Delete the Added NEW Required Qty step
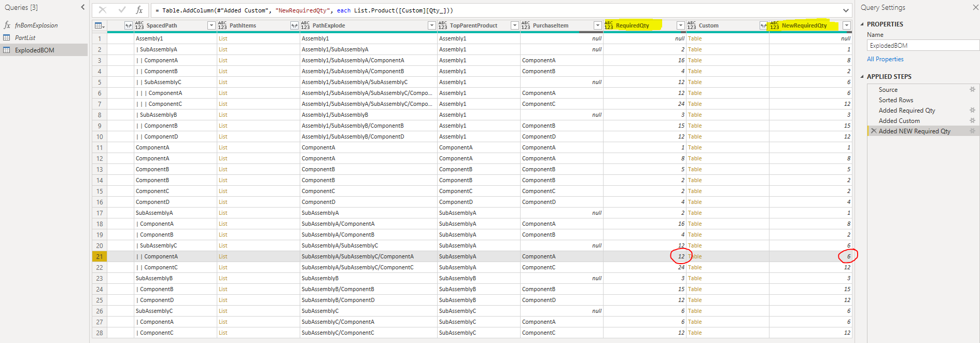The width and height of the screenshot is (980, 343). click(874, 131)
